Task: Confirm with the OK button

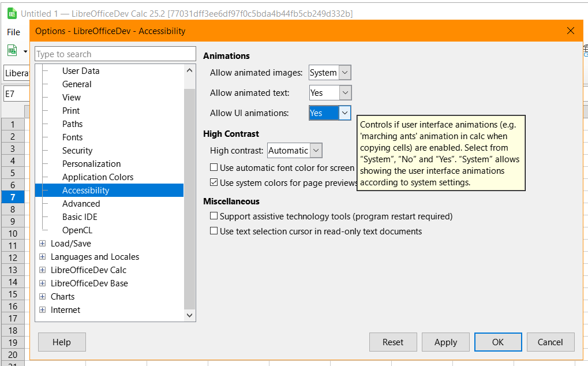Action: pos(498,342)
